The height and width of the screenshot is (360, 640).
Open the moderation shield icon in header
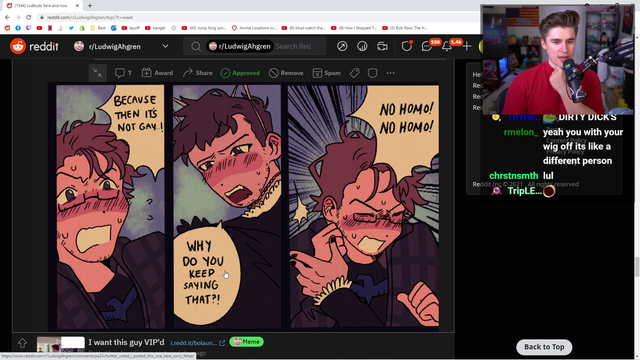pos(407,46)
